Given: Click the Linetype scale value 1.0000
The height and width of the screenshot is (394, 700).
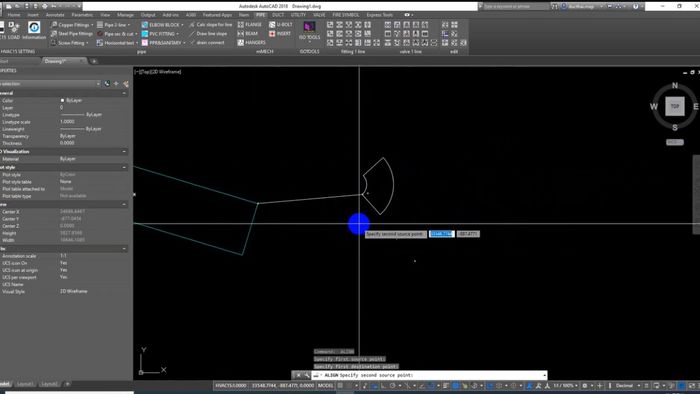Looking at the screenshot, I should coord(67,122).
